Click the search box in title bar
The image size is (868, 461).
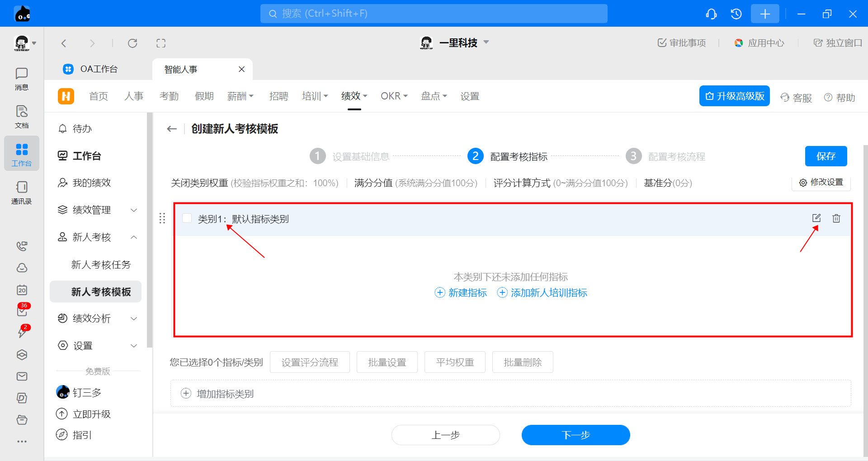click(x=434, y=14)
